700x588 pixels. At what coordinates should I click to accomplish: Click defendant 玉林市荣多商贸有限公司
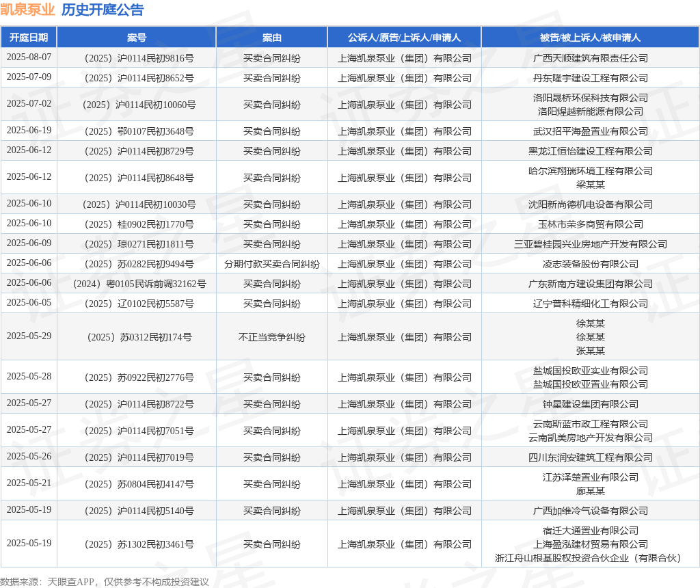[x=590, y=224]
